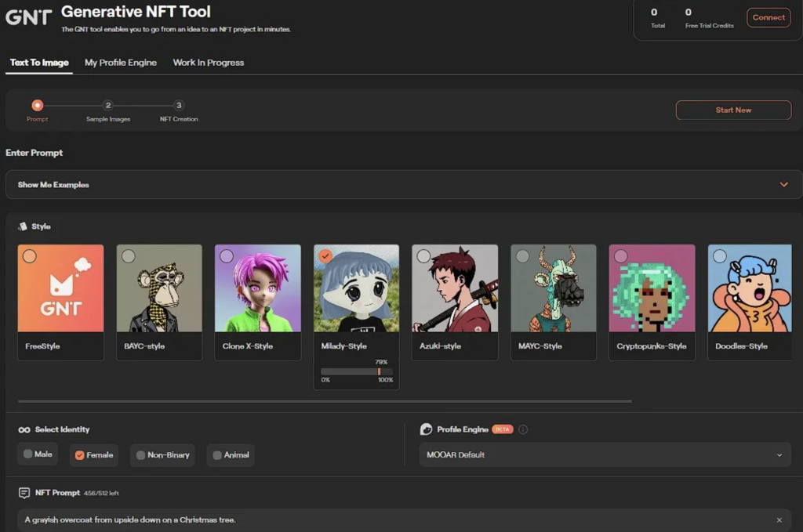This screenshot has width=803, height=532.
Task: Pick the FreeStyle GNT thumbnail
Action: [60, 288]
